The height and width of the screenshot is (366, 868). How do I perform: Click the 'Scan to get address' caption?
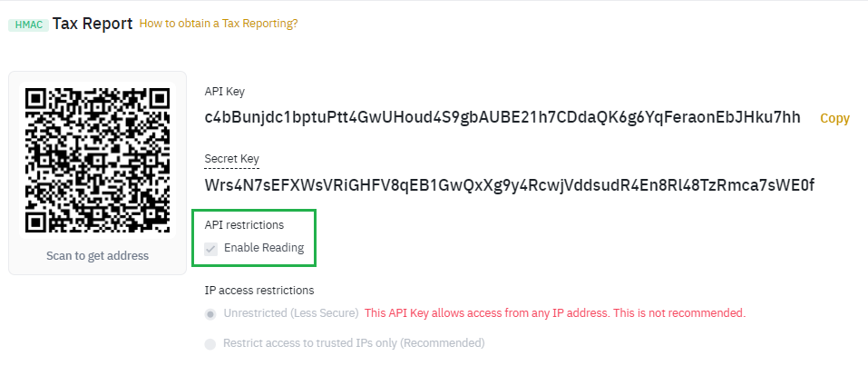pos(97,255)
